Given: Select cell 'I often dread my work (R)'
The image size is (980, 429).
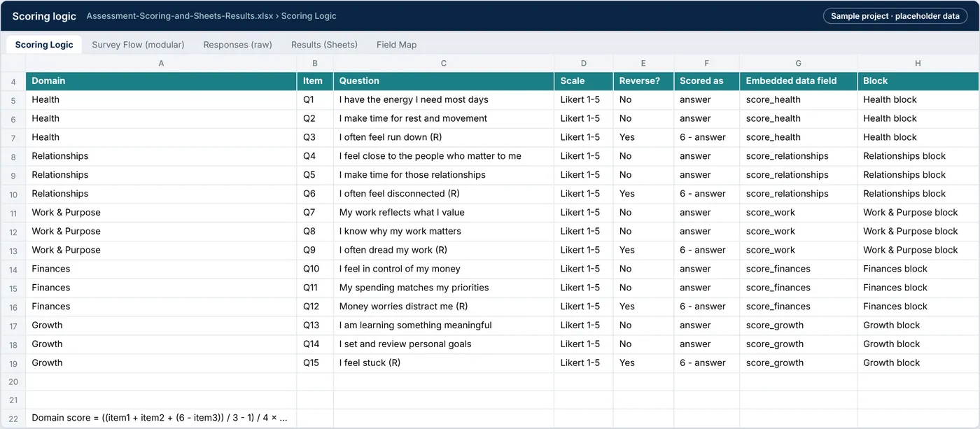Looking at the screenshot, I should point(444,251).
